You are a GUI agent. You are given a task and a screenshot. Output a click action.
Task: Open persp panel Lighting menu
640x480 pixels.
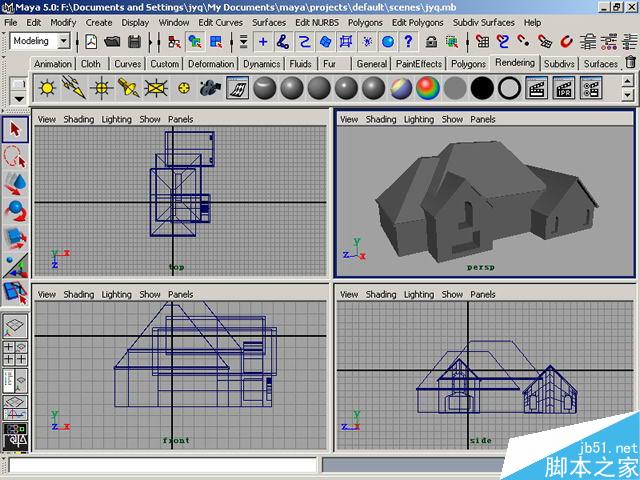pyautogui.click(x=418, y=119)
